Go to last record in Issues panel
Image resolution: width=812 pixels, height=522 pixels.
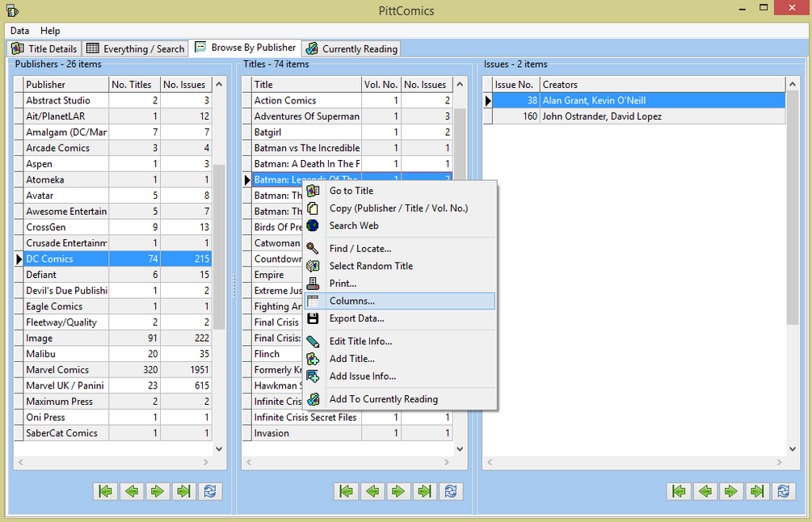[x=757, y=491]
